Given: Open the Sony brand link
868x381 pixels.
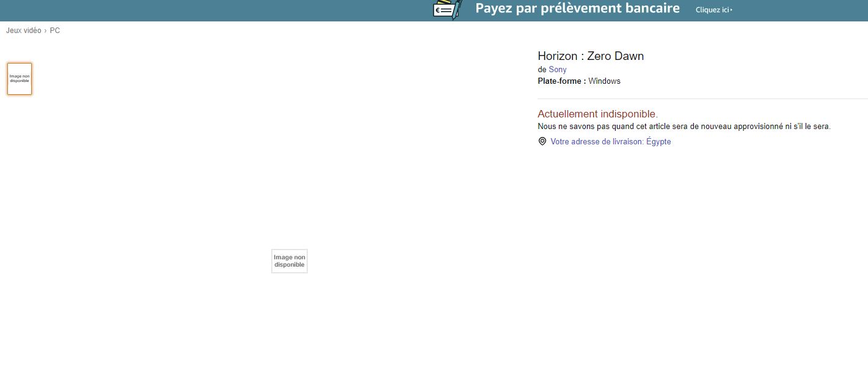Looking at the screenshot, I should [557, 70].
